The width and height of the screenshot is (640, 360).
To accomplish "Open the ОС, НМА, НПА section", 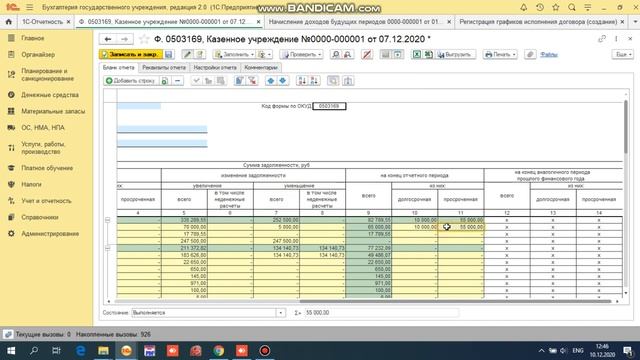I will click(x=43, y=128).
